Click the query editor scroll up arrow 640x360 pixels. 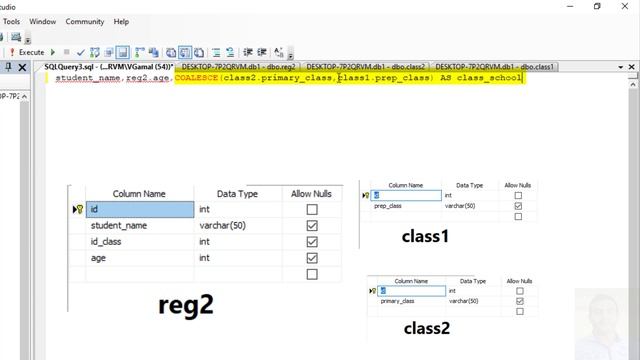pos(633,84)
